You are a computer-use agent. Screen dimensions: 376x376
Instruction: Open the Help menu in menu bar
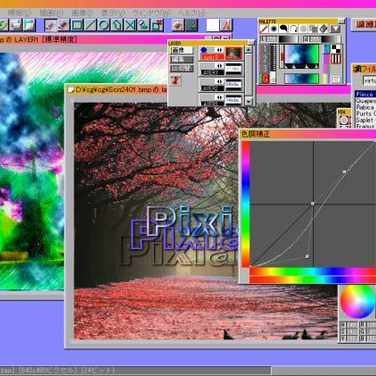(x=192, y=13)
